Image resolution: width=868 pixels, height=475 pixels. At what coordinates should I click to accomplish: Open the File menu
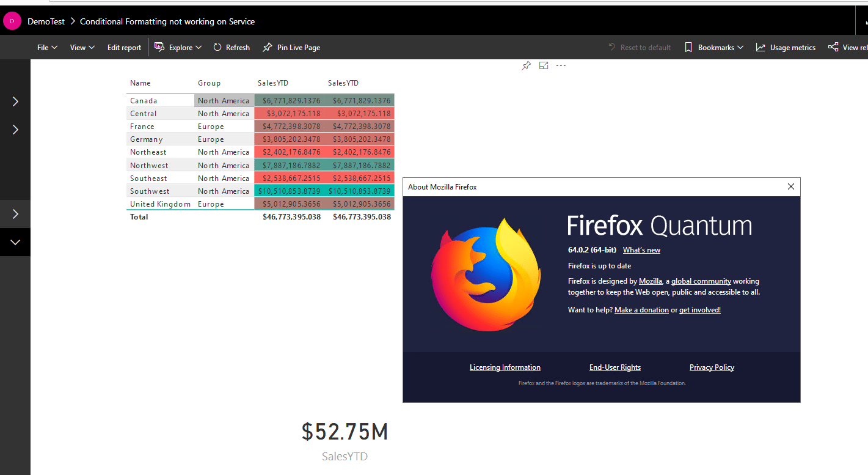[47, 48]
